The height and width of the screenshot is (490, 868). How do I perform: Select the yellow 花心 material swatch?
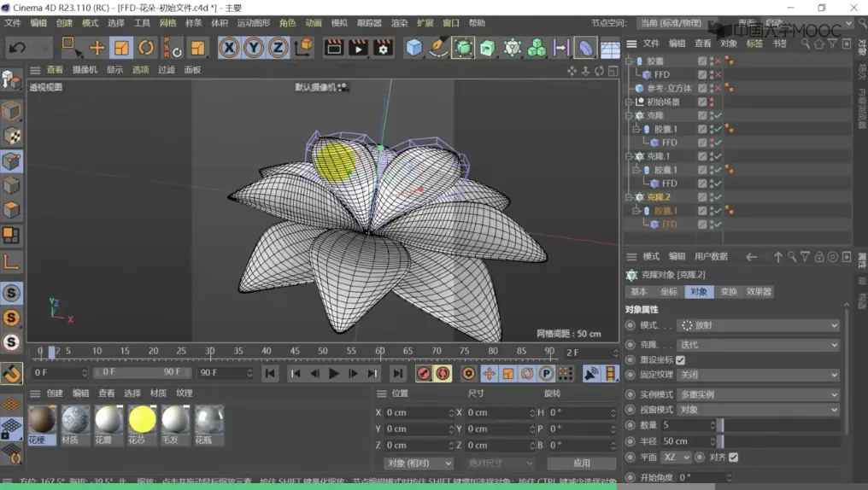141,420
